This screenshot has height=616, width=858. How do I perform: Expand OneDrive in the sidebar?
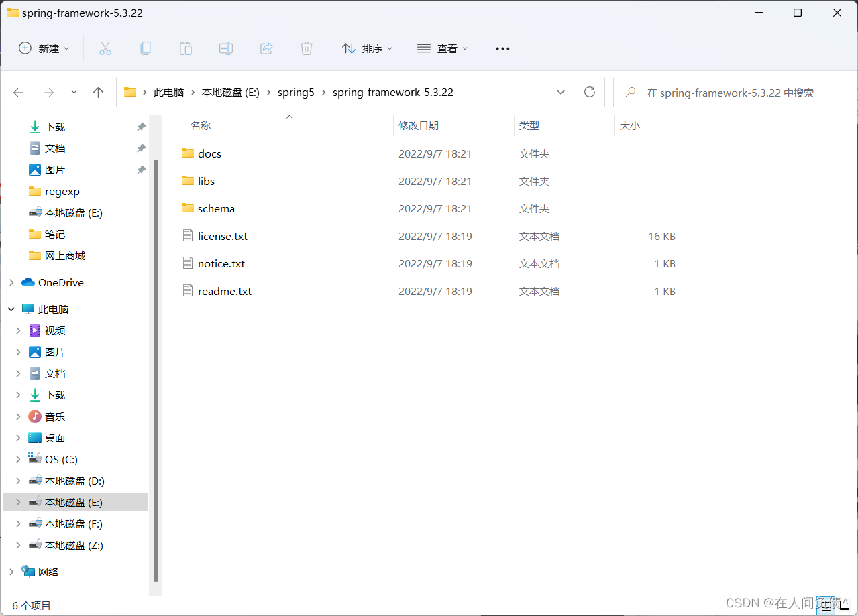click(11, 282)
